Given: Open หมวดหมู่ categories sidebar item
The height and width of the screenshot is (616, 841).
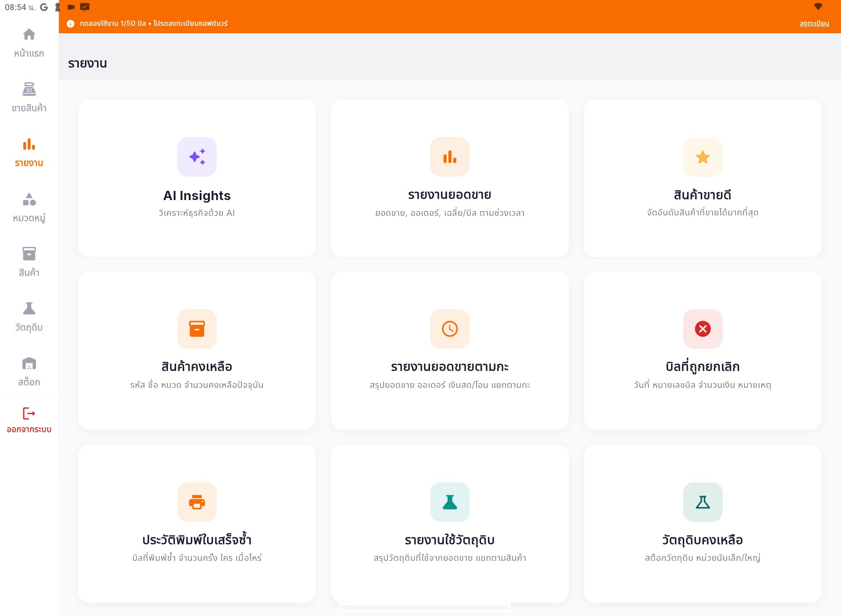Looking at the screenshot, I should click(x=29, y=207).
